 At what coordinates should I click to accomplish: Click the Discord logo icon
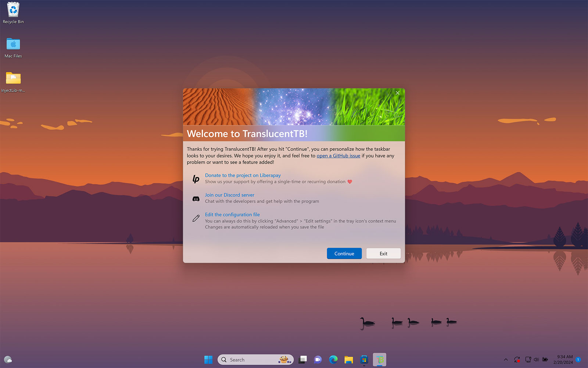pyautogui.click(x=196, y=199)
